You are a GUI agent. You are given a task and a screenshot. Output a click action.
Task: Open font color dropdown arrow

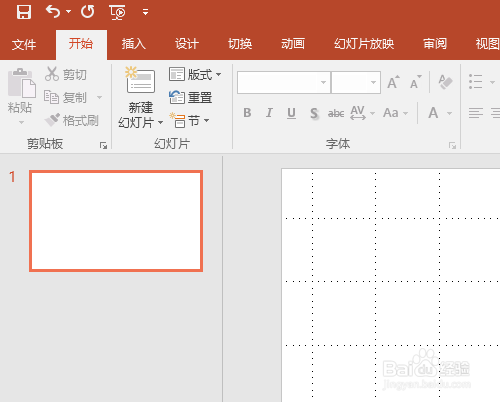(449, 113)
